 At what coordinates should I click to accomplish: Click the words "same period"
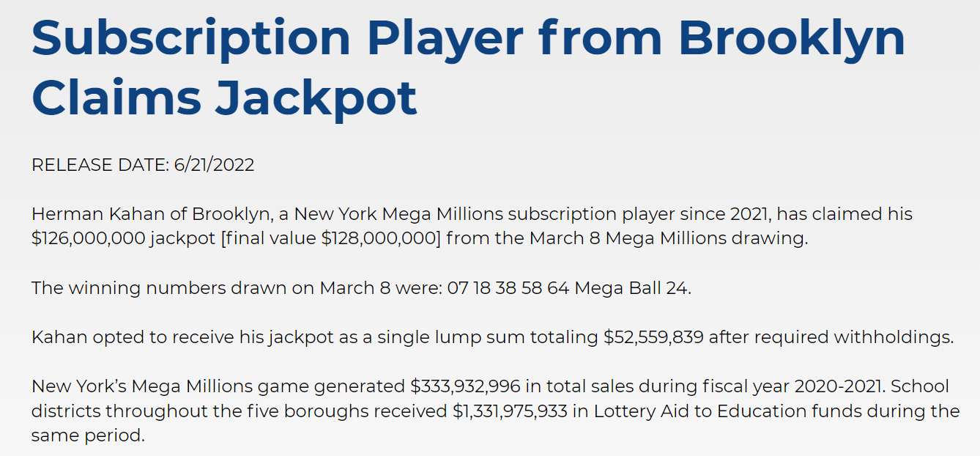click(x=88, y=435)
